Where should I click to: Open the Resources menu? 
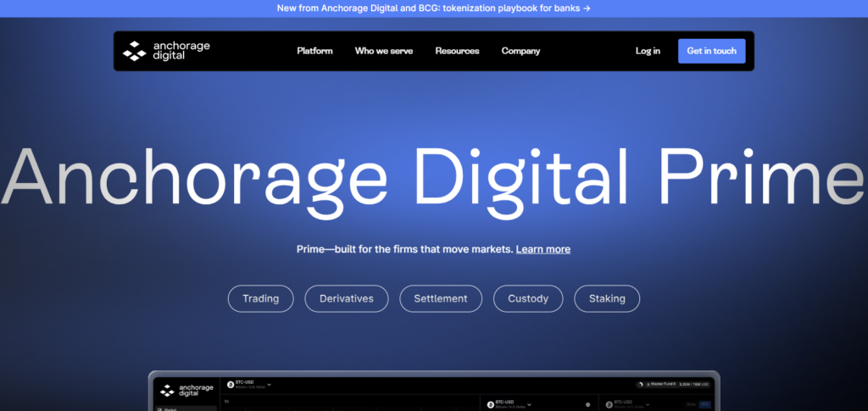tap(457, 51)
